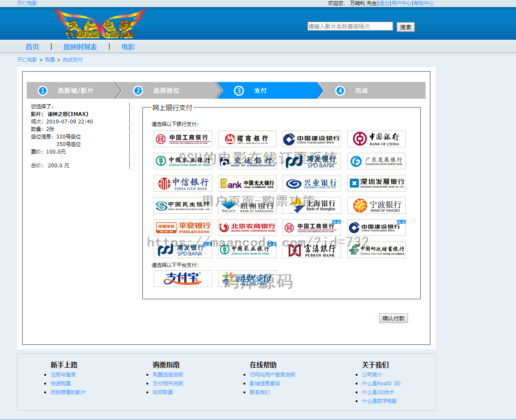Click the 搜索 search button

[406, 27]
